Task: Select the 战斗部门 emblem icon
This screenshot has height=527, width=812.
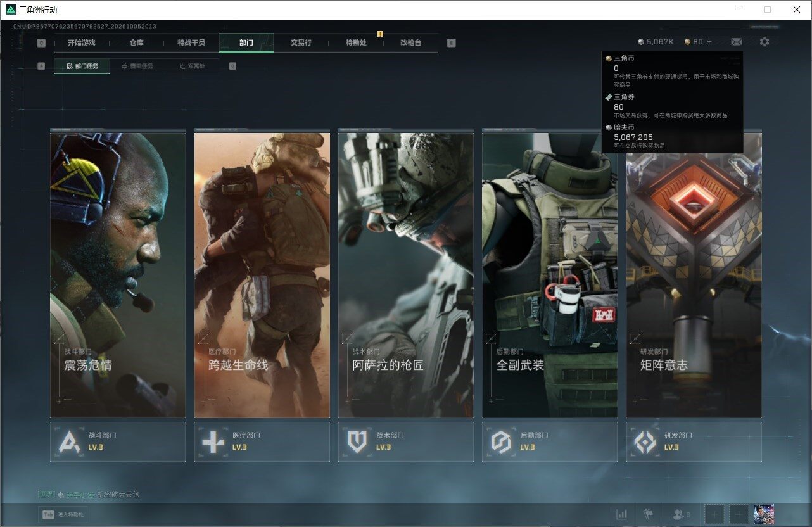Action: click(69, 441)
